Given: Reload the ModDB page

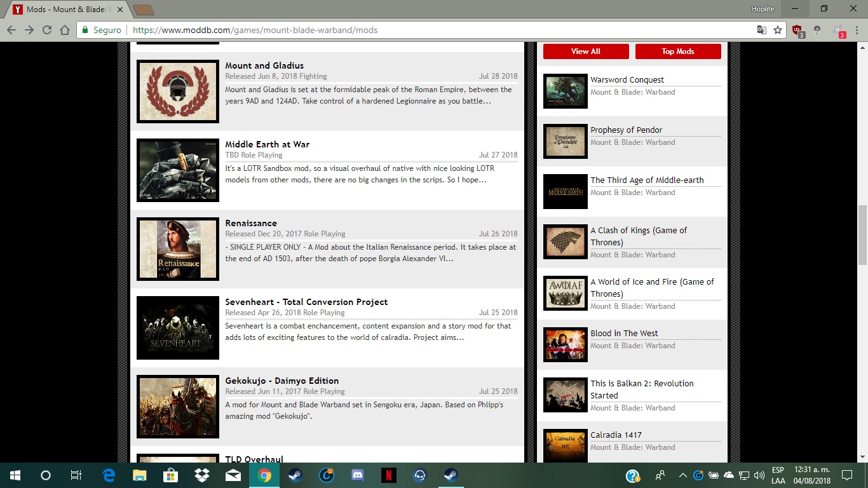Looking at the screenshot, I should click(x=47, y=30).
